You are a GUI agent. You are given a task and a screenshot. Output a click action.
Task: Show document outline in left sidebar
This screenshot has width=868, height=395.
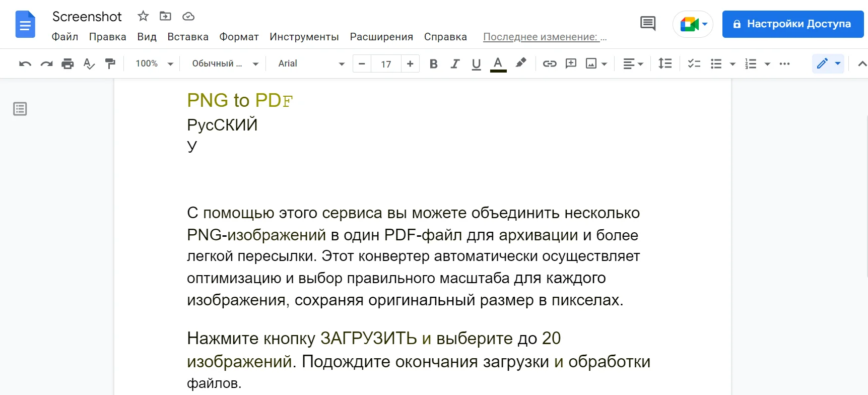20,109
